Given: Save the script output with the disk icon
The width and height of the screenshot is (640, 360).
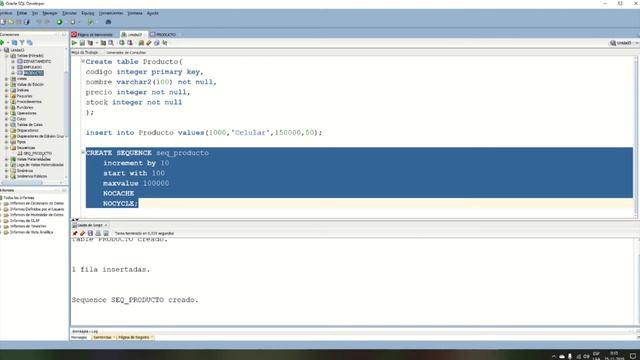Looking at the screenshot, I should (x=90, y=233).
